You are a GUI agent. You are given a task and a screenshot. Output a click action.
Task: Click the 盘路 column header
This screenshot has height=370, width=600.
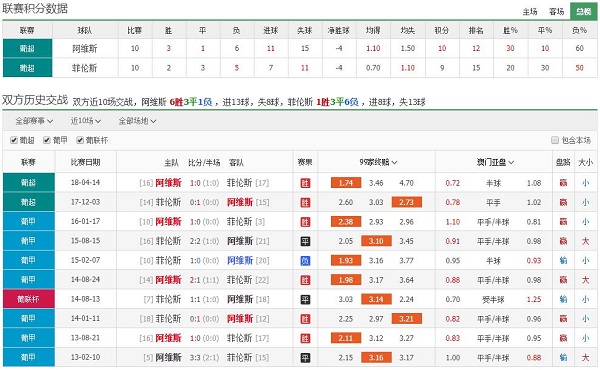point(563,162)
